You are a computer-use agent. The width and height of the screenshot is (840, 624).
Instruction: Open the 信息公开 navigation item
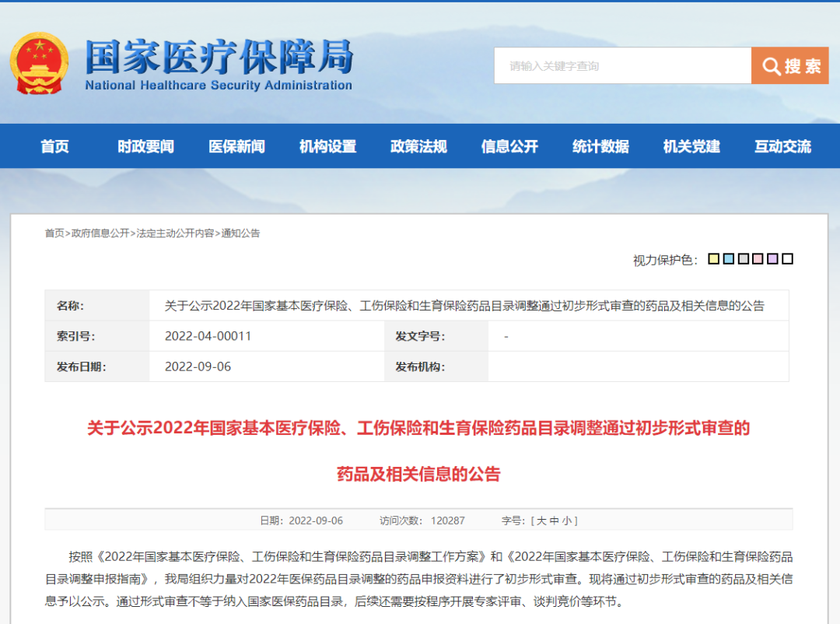point(509,146)
